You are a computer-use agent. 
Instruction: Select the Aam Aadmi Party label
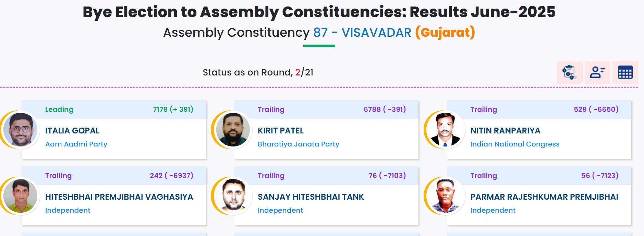76,144
